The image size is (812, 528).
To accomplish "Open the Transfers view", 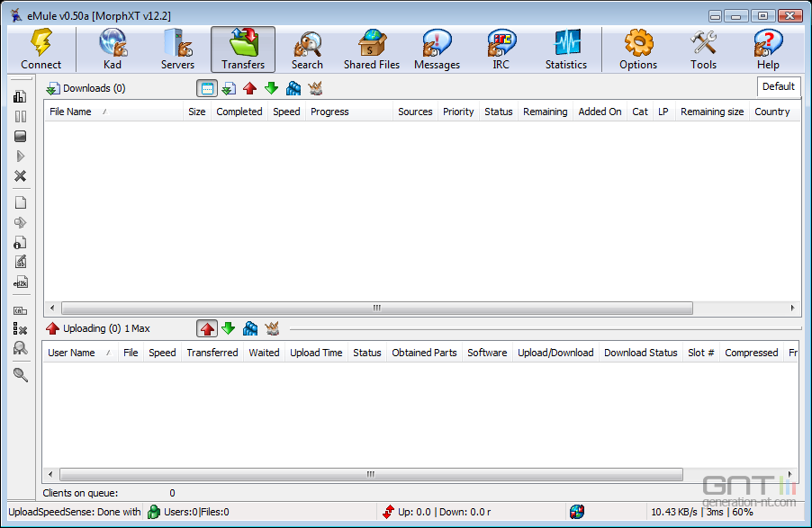I will (241, 49).
